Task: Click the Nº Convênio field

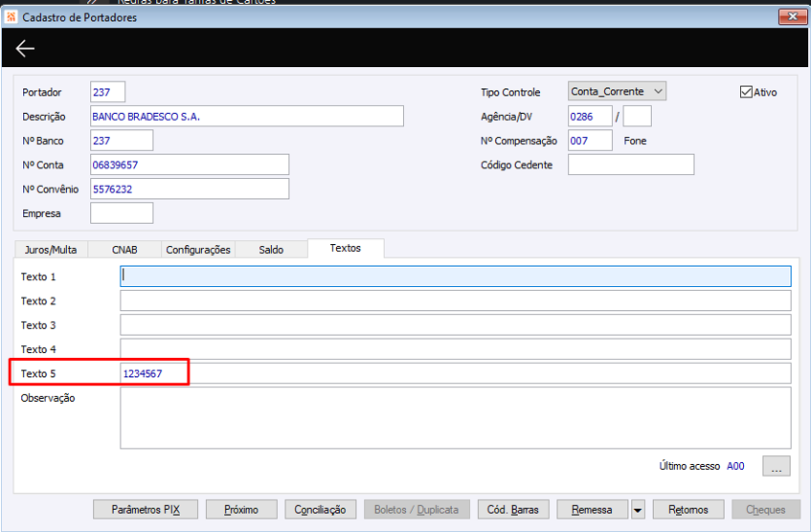Action: (x=190, y=189)
